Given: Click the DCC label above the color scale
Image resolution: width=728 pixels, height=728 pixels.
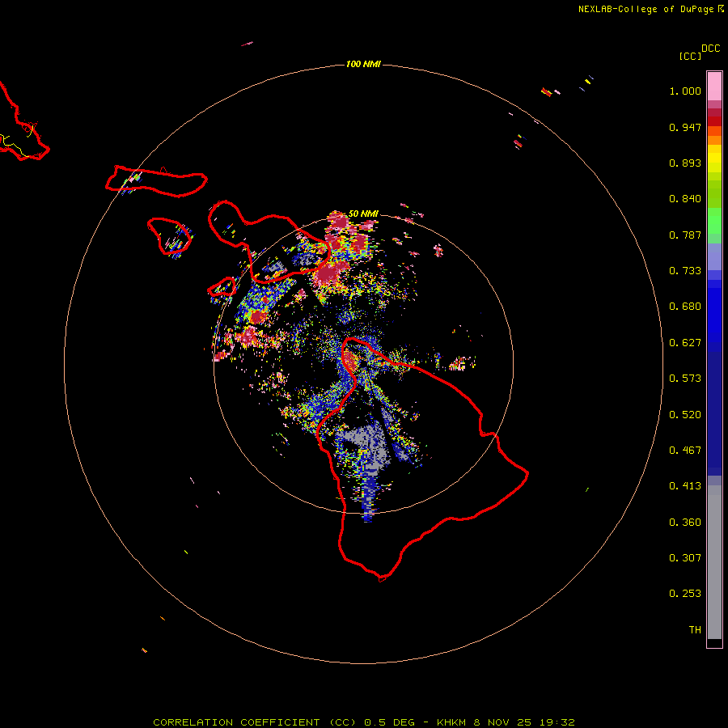Looking at the screenshot, I should (x=710, y=49).
